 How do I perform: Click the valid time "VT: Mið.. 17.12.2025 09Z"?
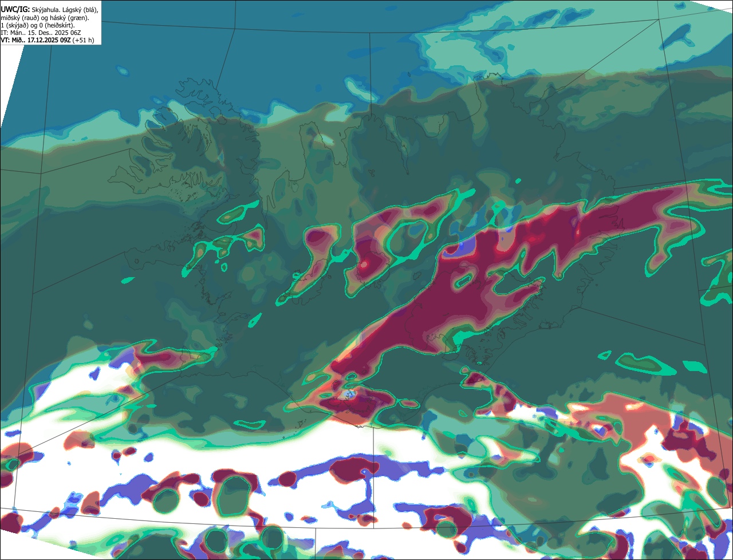click(36, 40)
